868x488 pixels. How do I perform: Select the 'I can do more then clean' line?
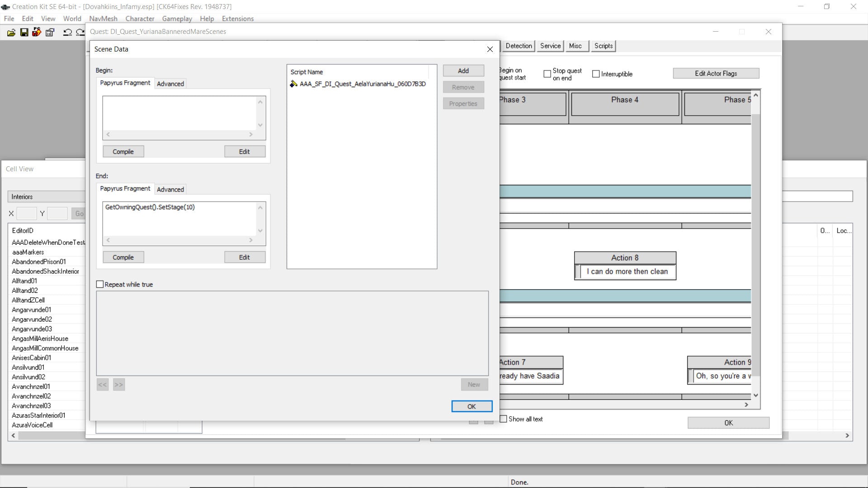coord(627,272)
